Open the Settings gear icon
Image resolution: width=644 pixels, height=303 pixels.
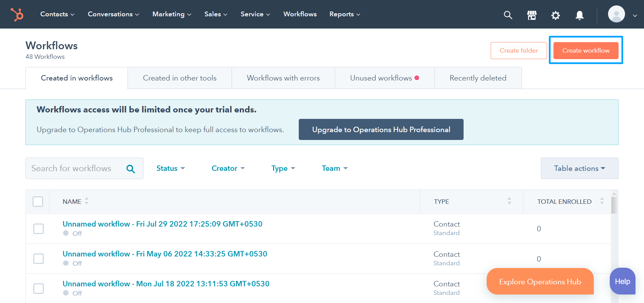pyautogui.click(x=555, y=15)
